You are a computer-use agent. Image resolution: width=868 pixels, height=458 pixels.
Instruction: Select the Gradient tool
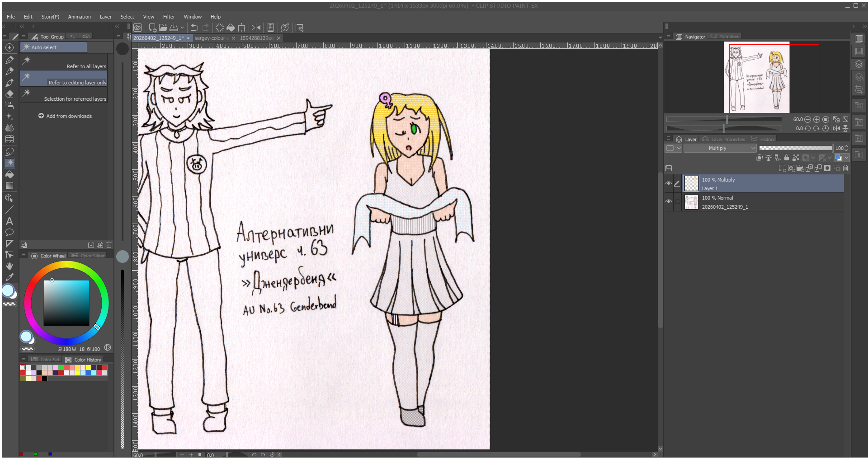(x=9, y=186)
